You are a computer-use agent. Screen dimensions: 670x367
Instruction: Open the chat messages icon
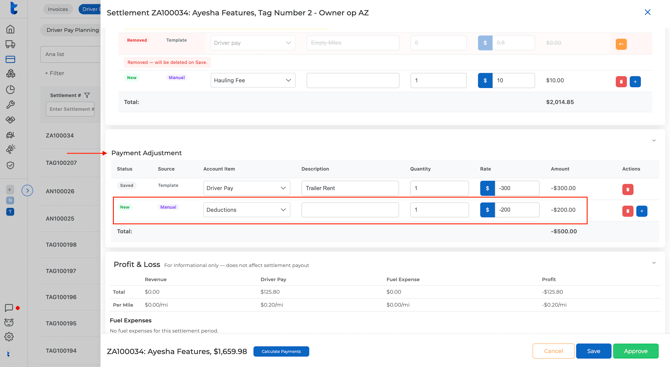[x=9, y=308]
